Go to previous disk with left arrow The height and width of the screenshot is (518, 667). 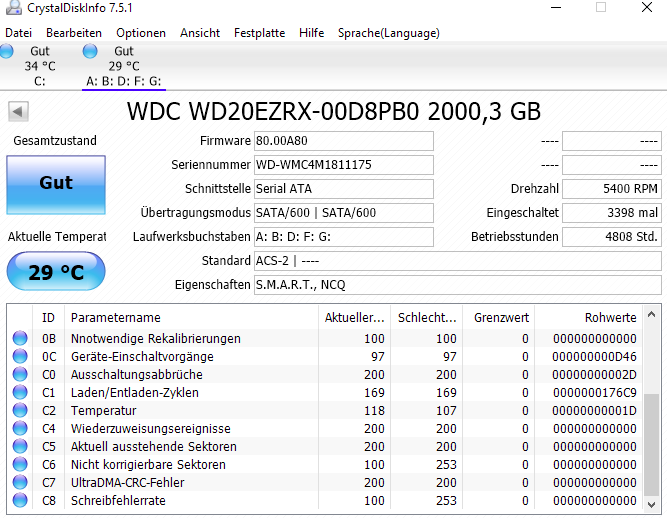point(18,112)
